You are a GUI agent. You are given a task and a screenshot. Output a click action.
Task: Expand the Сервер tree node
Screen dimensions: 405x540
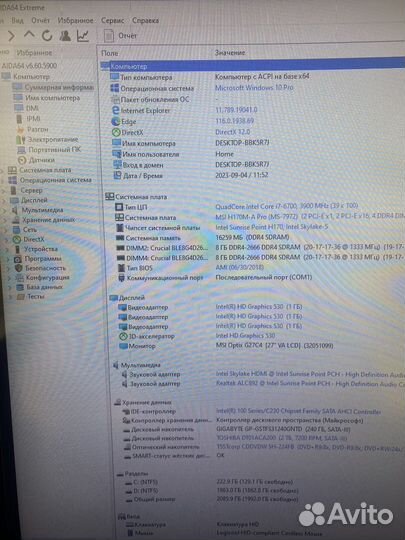(4, 190)
